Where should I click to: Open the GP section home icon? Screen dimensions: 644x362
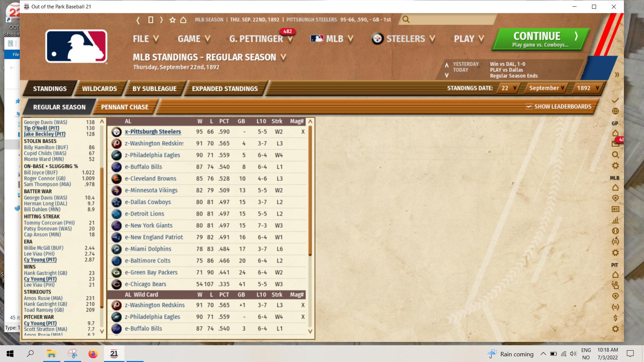click(615, 133)
